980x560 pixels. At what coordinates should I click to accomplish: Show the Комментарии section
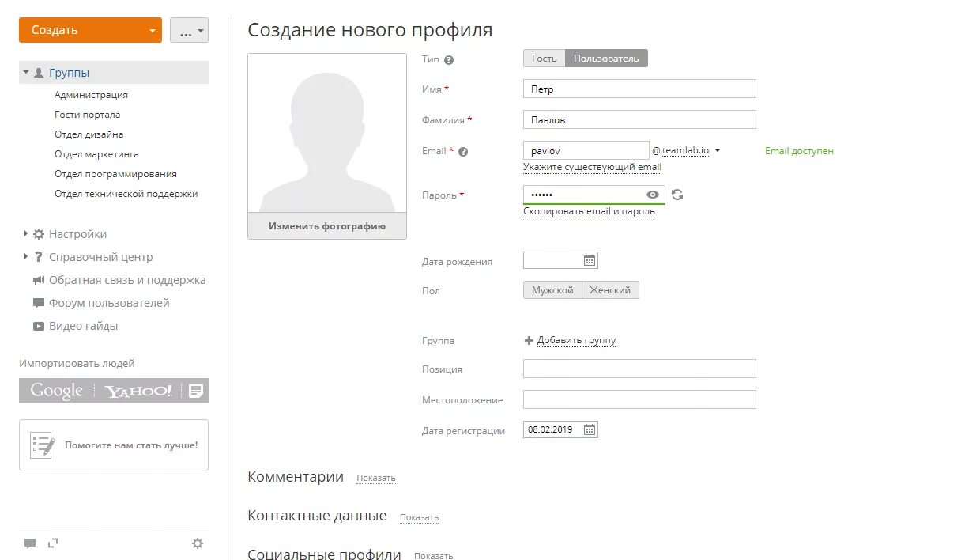(x=376, y=479)
